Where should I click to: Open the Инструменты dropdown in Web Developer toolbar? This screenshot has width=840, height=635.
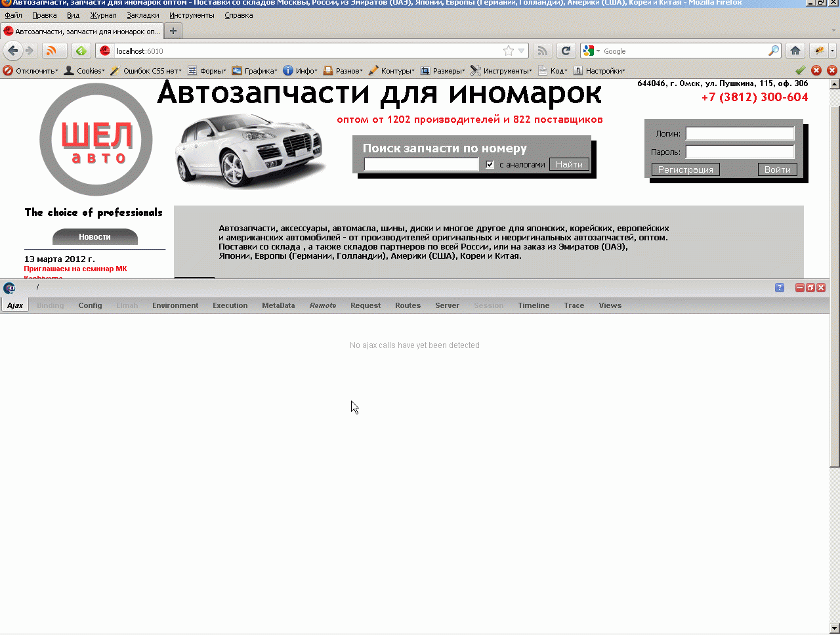(501, 70)
